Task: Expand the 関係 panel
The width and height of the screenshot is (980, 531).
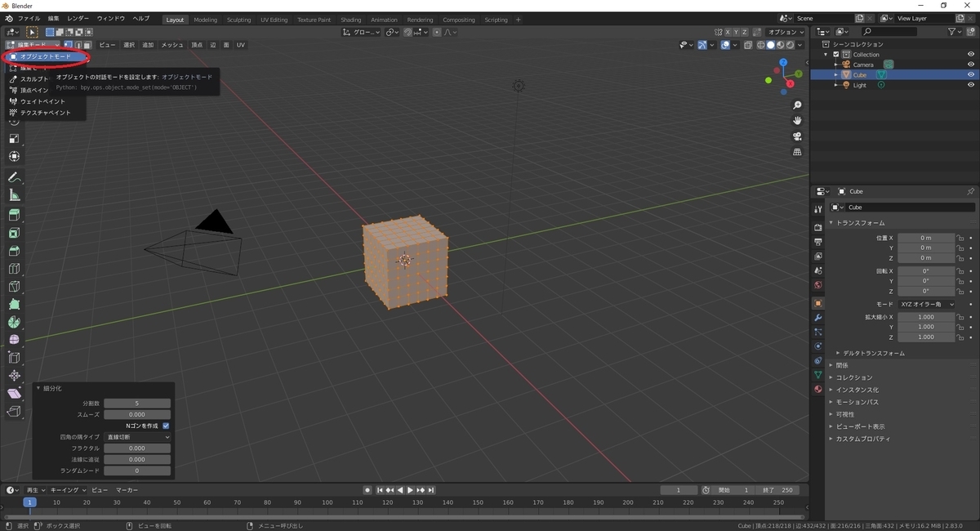Action: point(842,365)
